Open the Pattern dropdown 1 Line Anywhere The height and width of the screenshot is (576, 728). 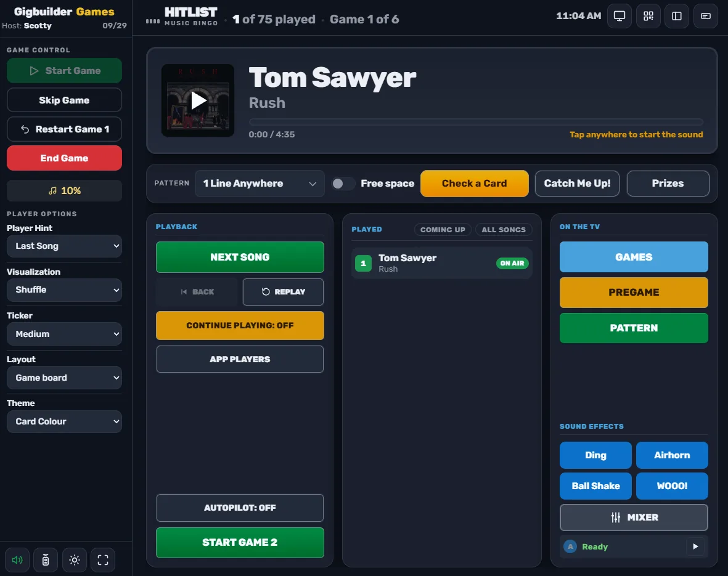(x=260, y=184)
